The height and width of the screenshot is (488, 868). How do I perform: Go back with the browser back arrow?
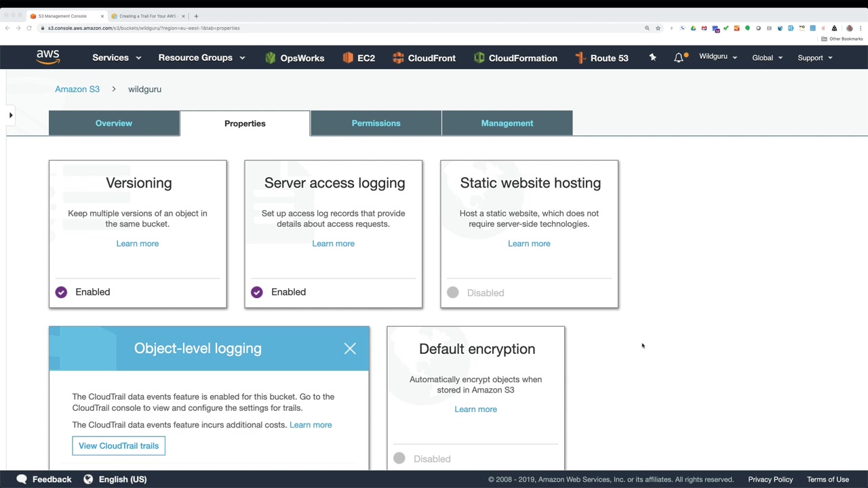(7, 28)
